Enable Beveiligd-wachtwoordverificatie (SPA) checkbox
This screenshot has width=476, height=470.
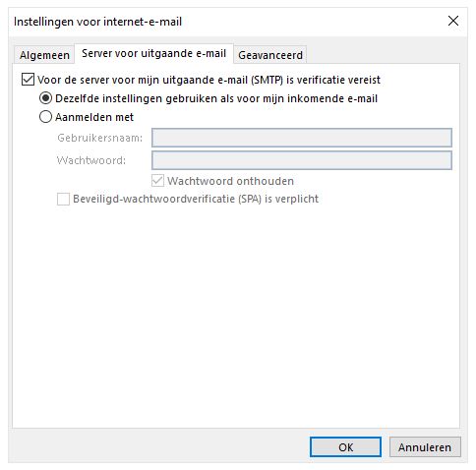[63, 199]
